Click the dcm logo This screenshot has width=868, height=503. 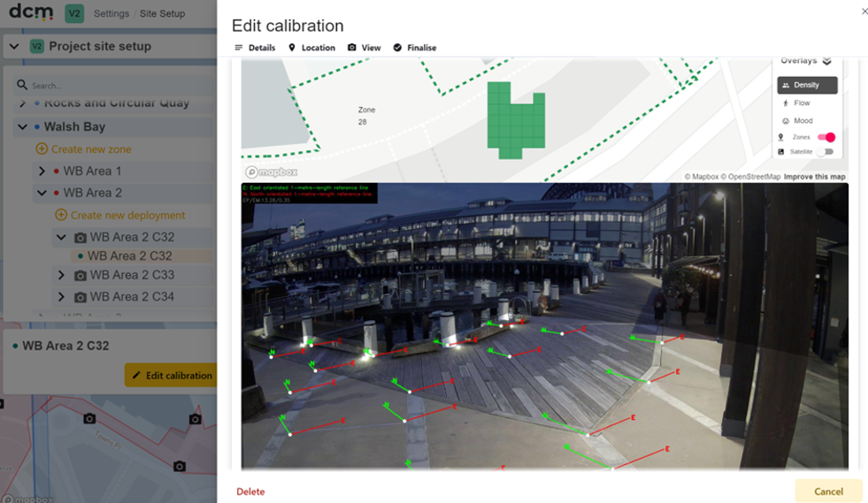[x=31, y=11]
